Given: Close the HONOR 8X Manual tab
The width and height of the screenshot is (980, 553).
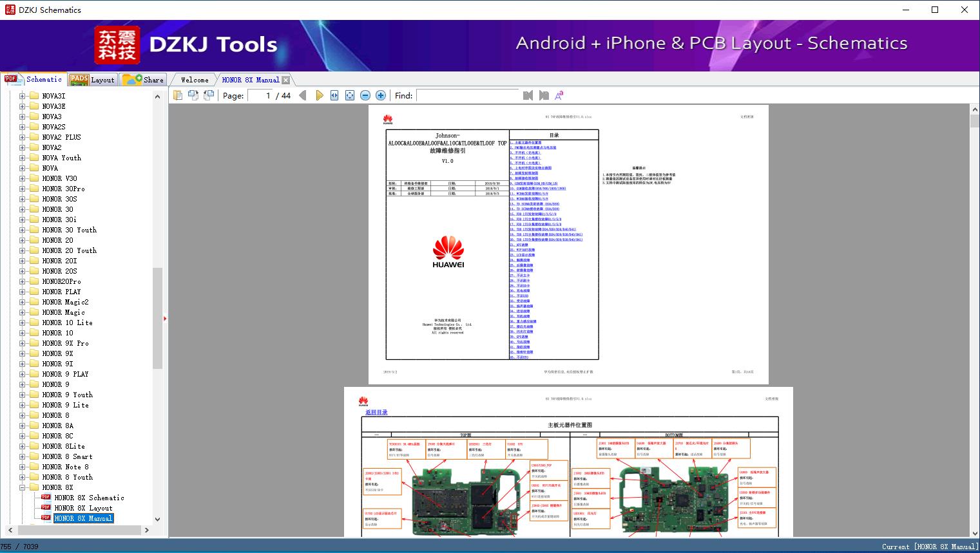Looking at the screenshot, I should (285, 80).
